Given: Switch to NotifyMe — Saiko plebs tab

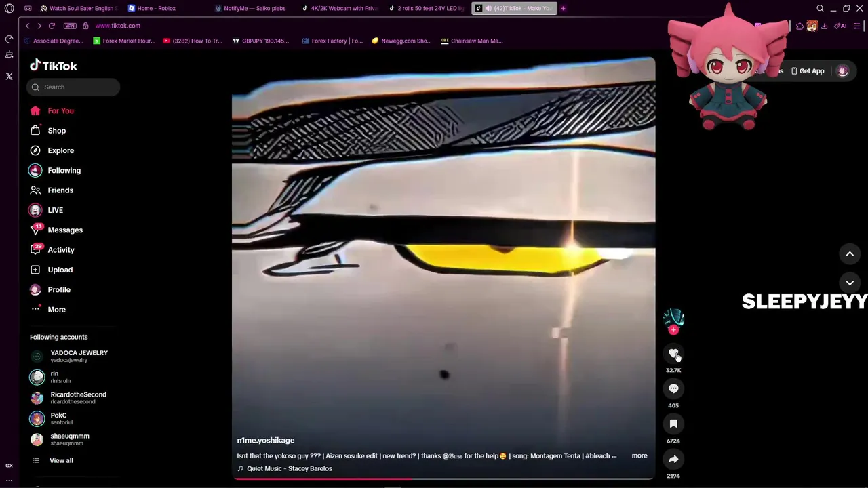Looking at the screenshot, I should pyautogui.click(x=253, y=8).
